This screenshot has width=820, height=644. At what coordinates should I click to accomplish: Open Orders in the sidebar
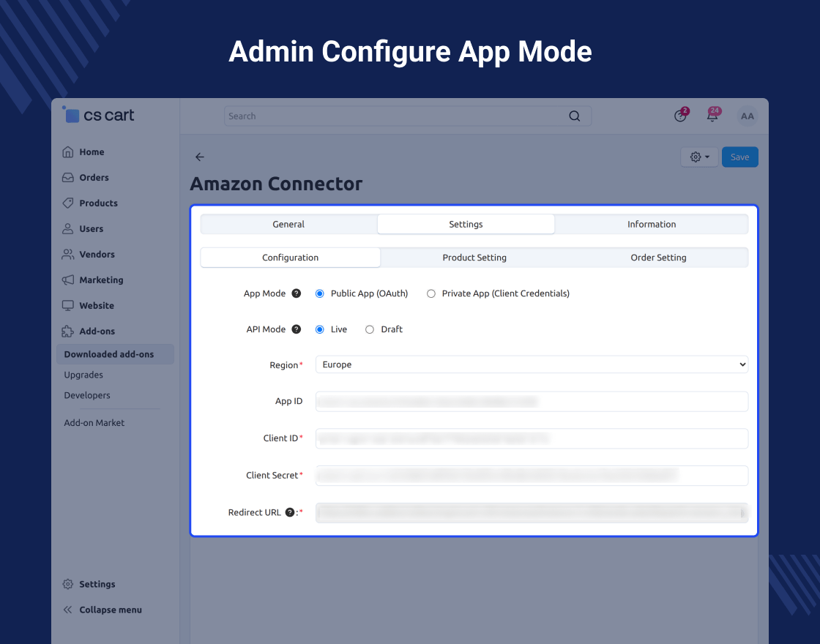click(94, 178)
